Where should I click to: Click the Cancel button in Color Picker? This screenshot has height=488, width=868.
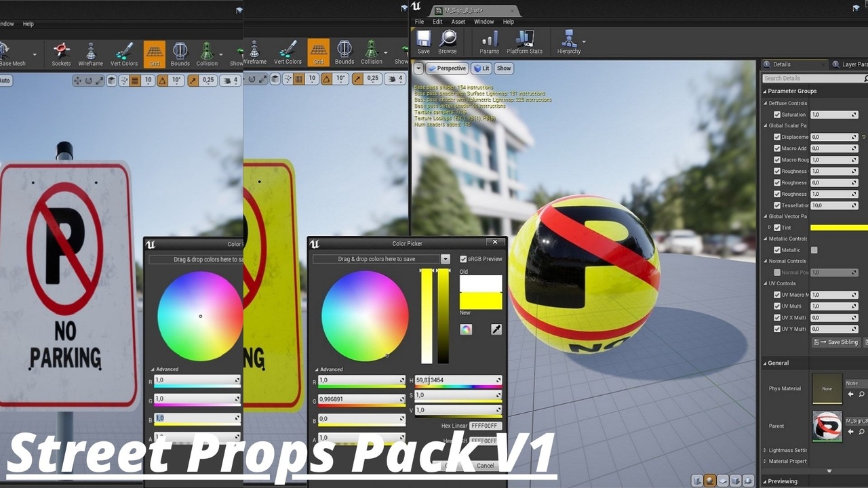click(485, 466)
